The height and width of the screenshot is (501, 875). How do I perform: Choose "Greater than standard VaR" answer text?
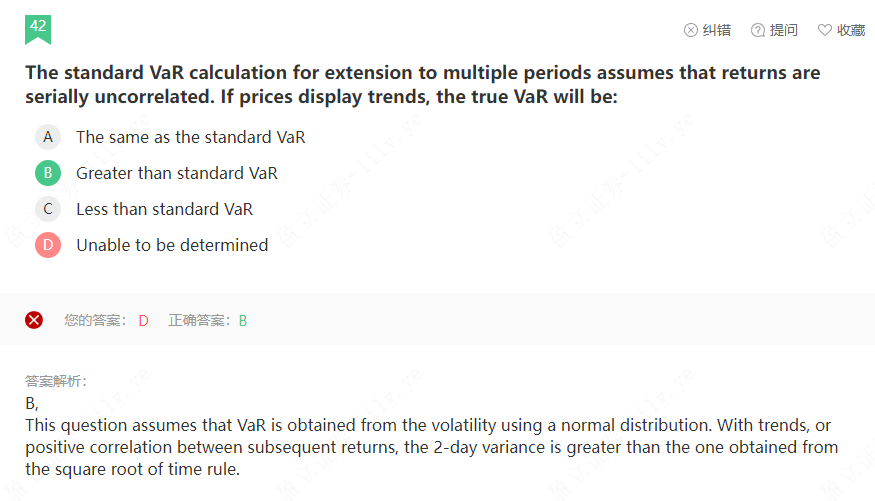point(177,173)
